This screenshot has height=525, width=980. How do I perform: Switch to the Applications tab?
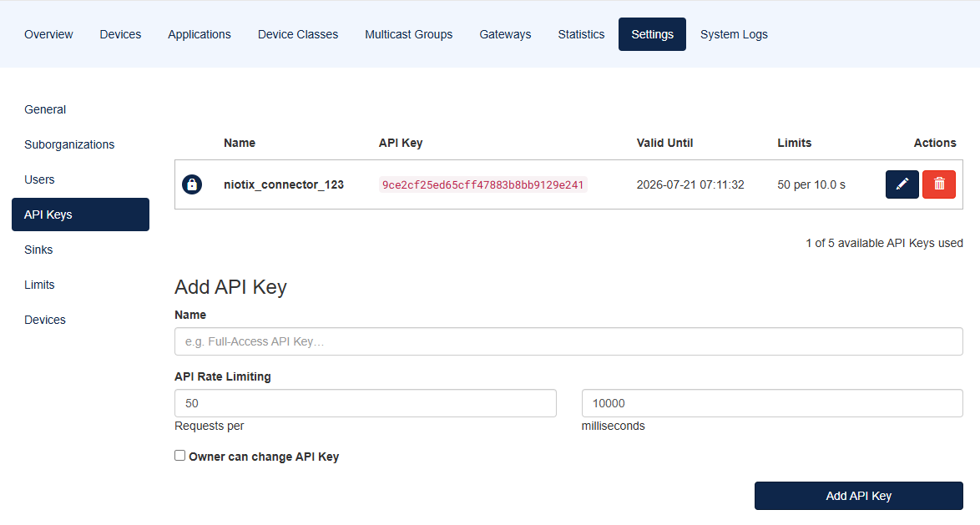tap(200, 34)
